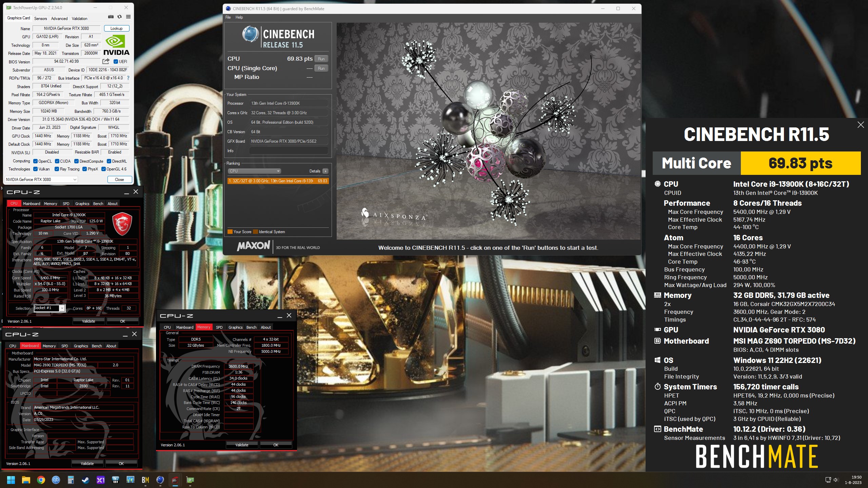Click the volume icon in the system tray
The image size is (868, 488).
click(x=836, y=480)
